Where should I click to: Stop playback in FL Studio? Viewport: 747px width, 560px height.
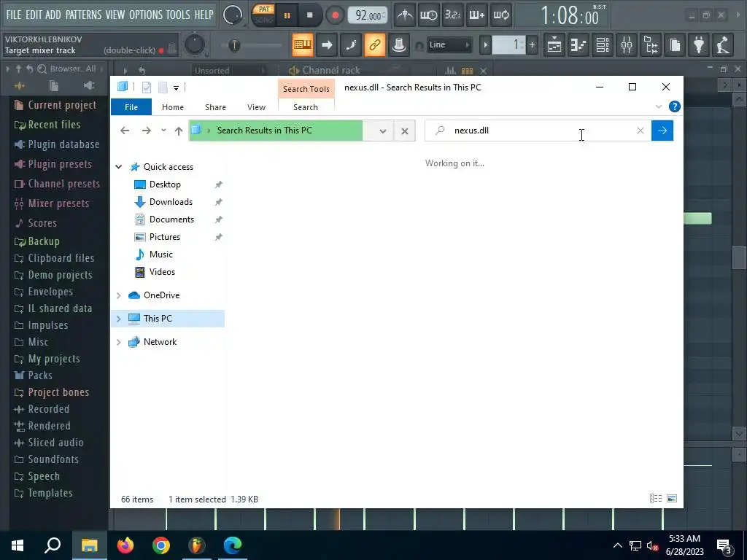tap(309, 15)
